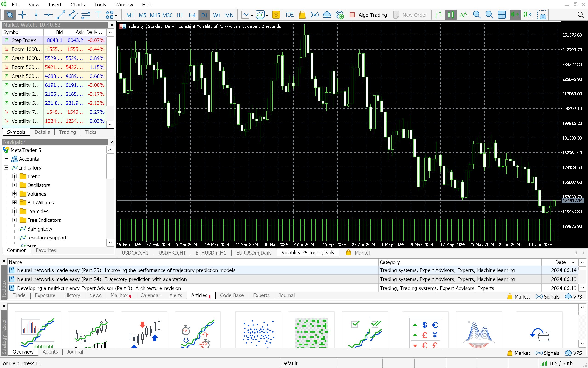Open the Charts menu
This screenshot has height=368, width=588.
tap(77, 4)
